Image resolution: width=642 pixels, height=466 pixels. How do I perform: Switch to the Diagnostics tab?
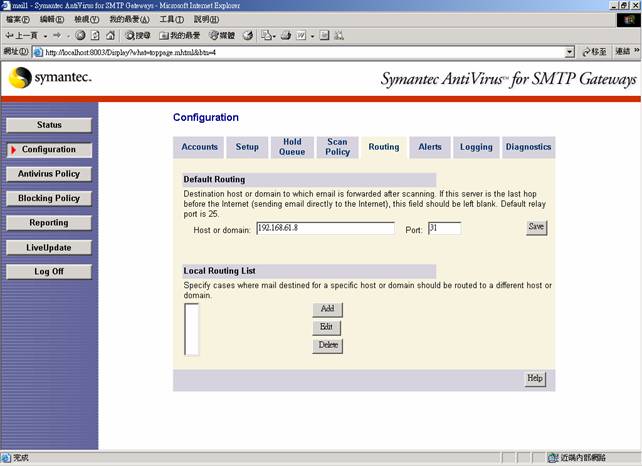(528, 147)
